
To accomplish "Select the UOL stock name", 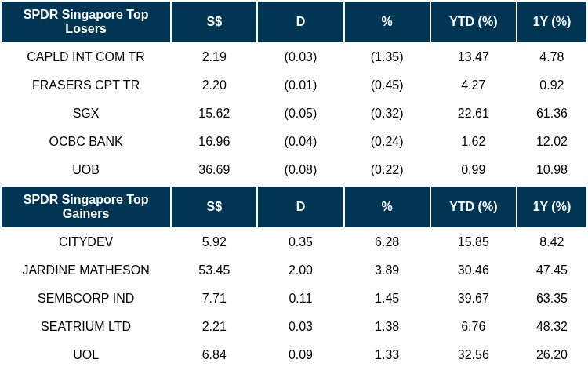I will click(x=85, y=354).
